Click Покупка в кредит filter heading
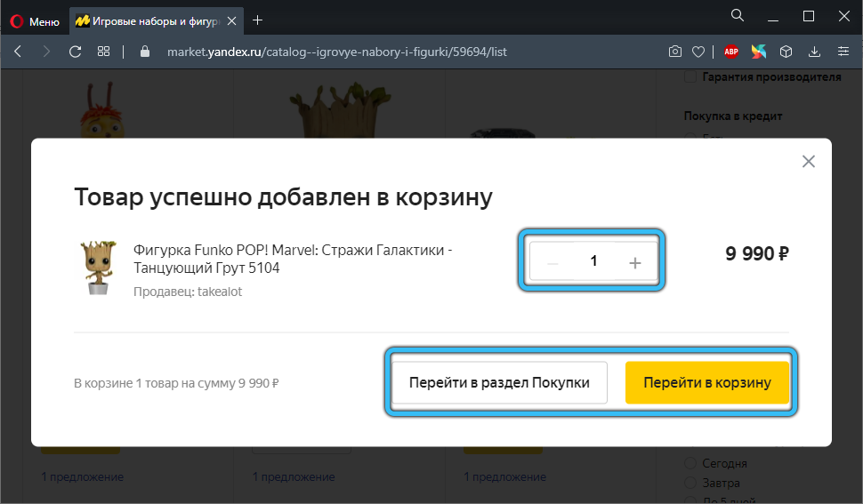The width and height of the screenshot is (863, 504). (732, 116)
